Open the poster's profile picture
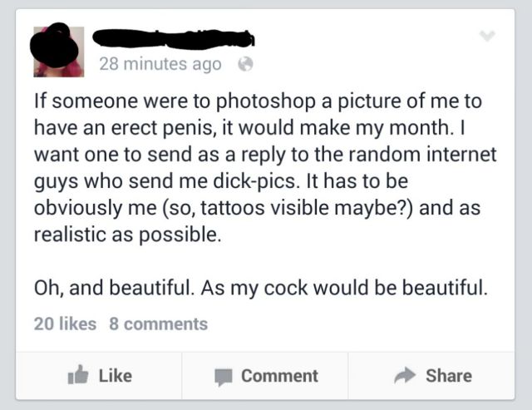 point(58,48)
